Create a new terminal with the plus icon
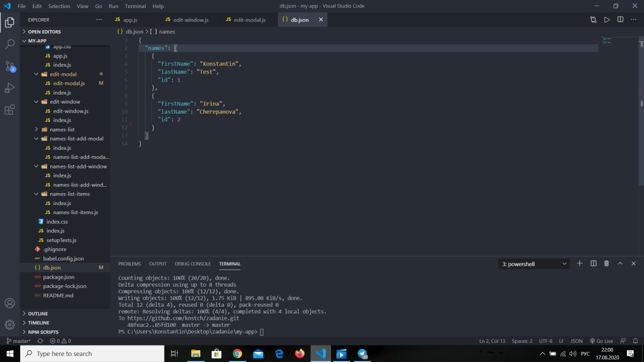The height and width of the screenshot is (362, 644). click(x=580, y=263)
